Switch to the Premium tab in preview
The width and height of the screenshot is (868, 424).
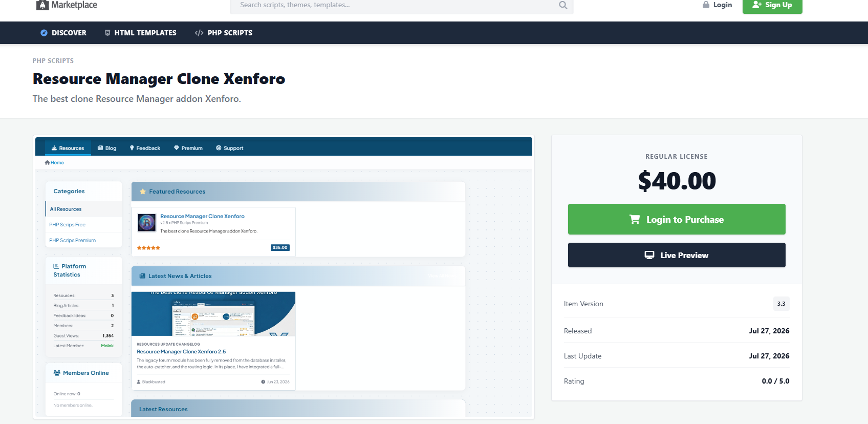point(188,148)
